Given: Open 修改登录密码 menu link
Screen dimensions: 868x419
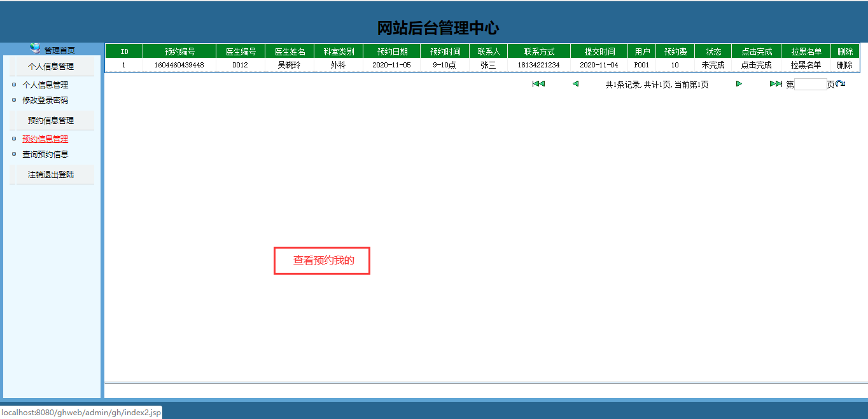Looking at the screenshot, I should (45, 100).
